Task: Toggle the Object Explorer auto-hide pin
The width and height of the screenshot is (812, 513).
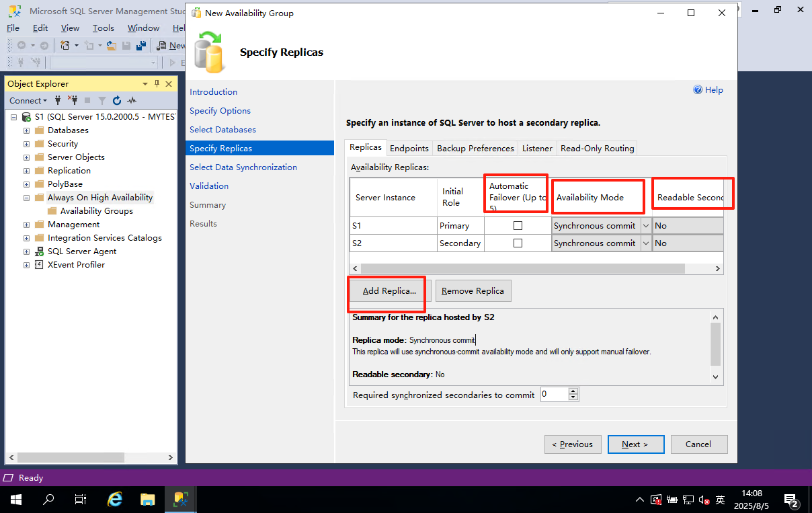Action: click(157, 83)
